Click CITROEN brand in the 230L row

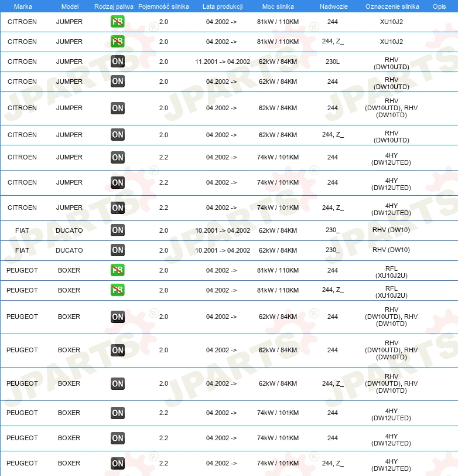(x=22, y=62)
